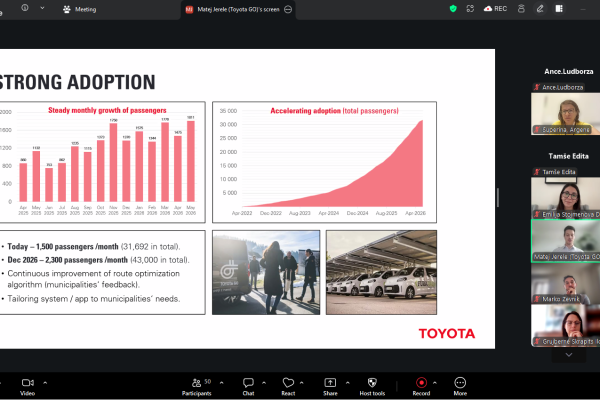The height and width of the screenshot is (400, 600).
Task: Open the Meeting label in title bar
Action: 80,9
